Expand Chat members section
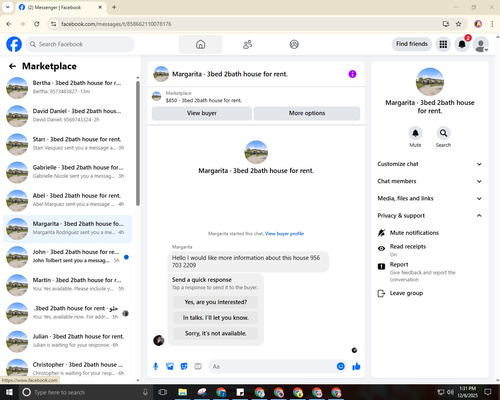Screen dimensions: 500x400 click(430, 181)
